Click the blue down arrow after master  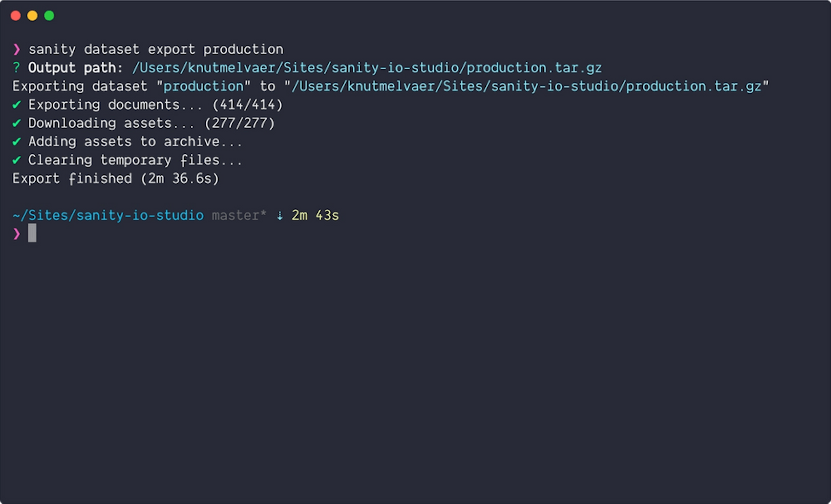click(x=280, y=216)
